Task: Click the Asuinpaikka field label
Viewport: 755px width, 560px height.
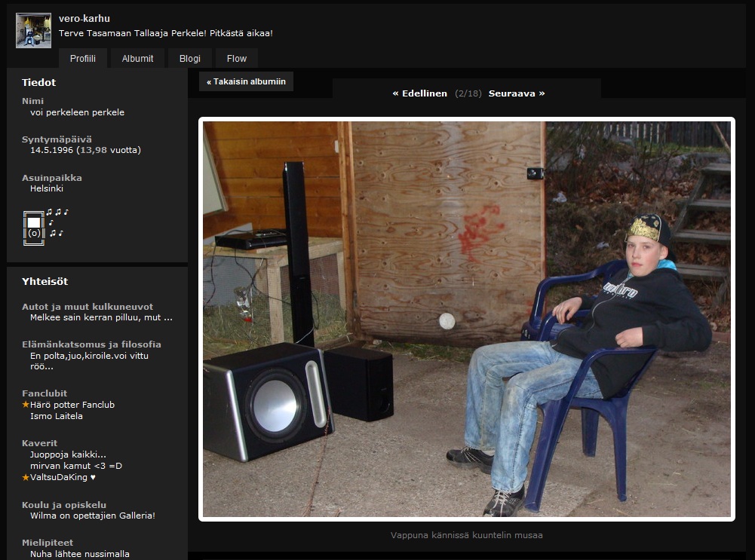Action: pyautogui.click(x=52, y=178)
